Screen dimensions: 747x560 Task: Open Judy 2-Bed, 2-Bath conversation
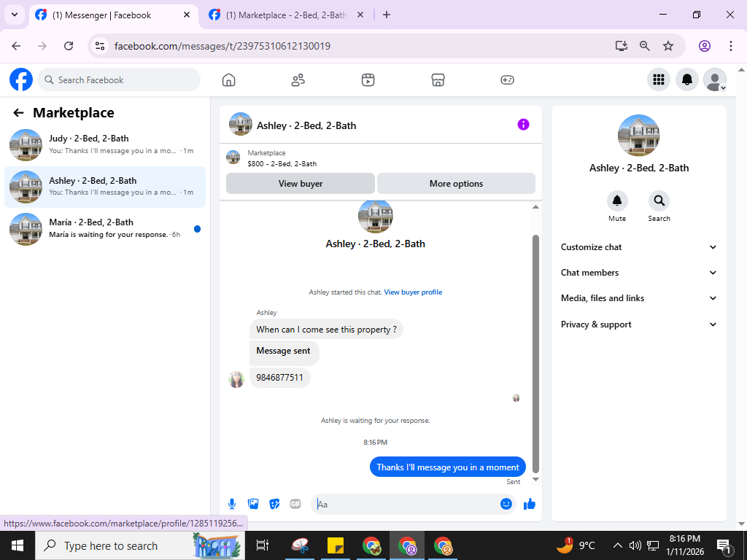click(105, 145)
